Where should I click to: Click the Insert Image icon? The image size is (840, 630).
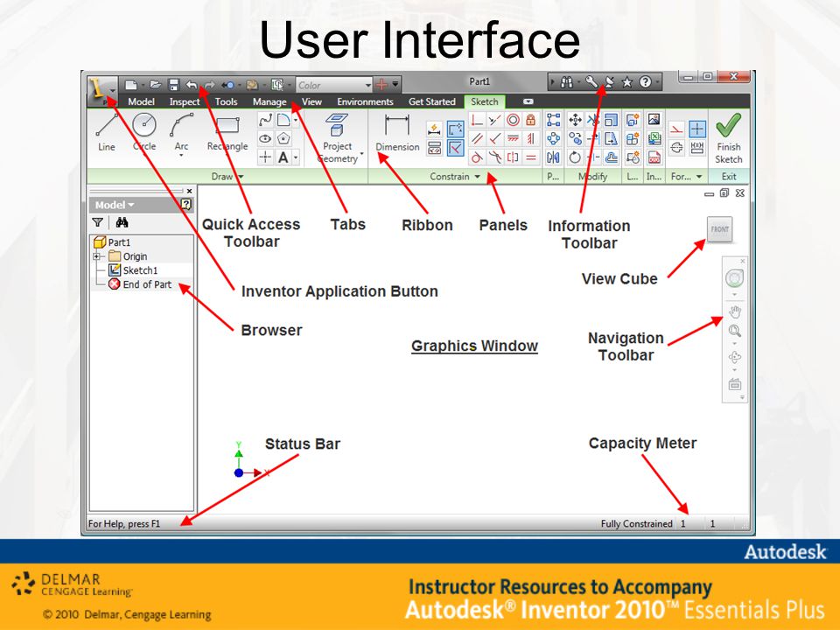pos(654,120)
